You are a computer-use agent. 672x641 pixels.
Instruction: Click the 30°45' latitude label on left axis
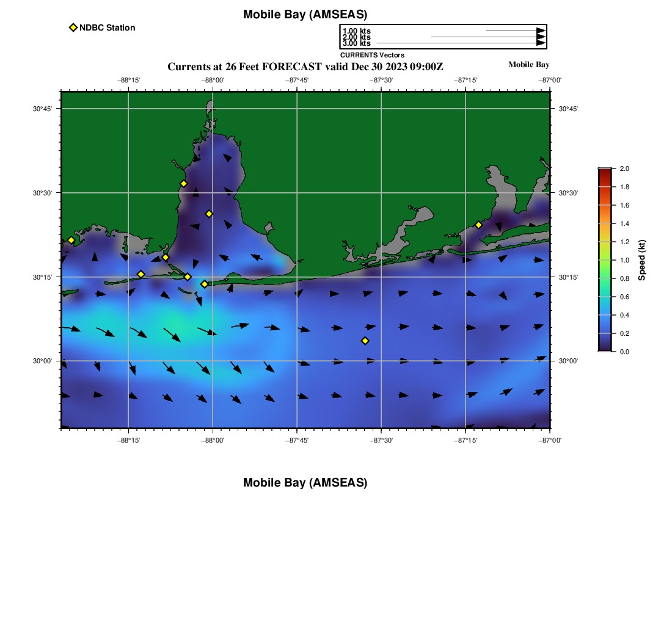42,109
